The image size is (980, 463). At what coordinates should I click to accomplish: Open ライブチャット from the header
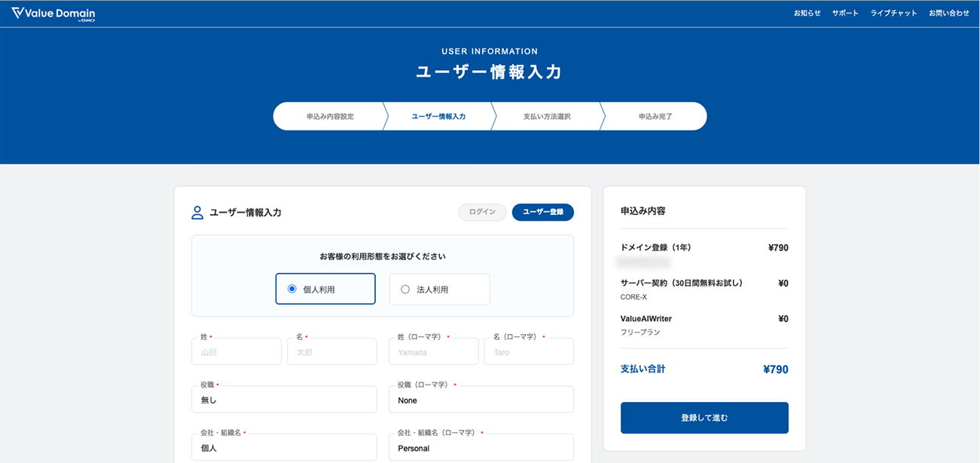(x=893, y=14)
